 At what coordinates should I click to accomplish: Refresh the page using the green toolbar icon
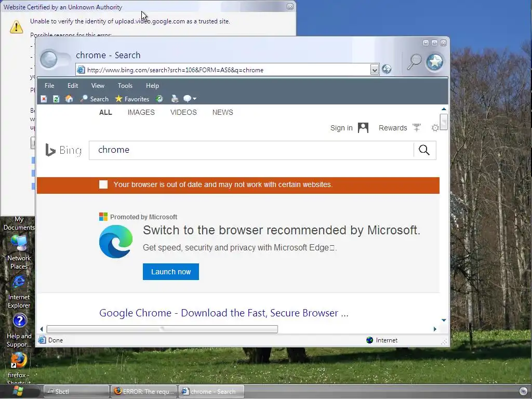coord(56,99)
